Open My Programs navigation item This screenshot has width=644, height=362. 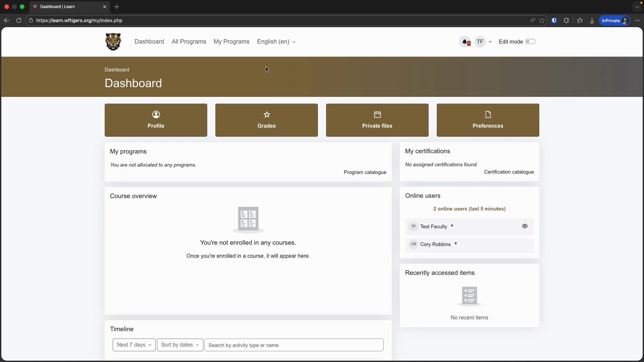click(231, 42)
